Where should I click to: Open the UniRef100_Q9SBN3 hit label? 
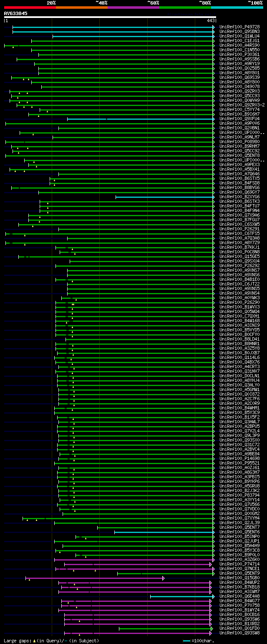coord(239,32)
